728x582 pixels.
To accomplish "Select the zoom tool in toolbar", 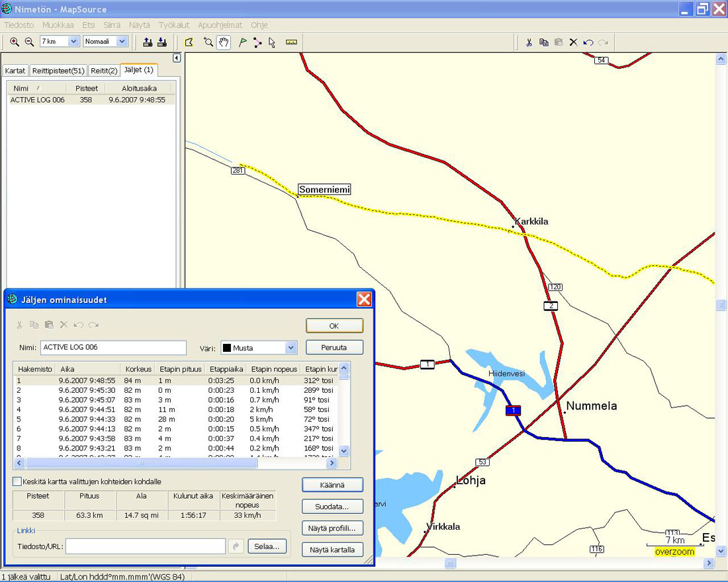I will [x=208, y=42].
